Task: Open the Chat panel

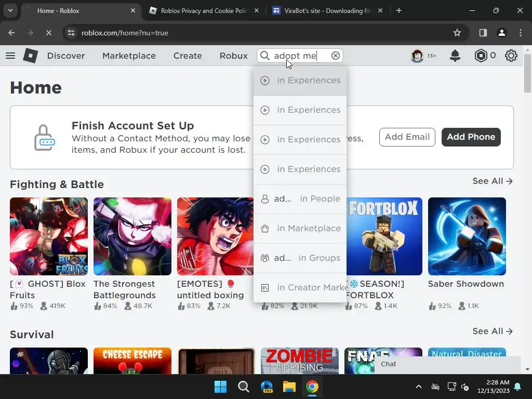Action: 447,364
